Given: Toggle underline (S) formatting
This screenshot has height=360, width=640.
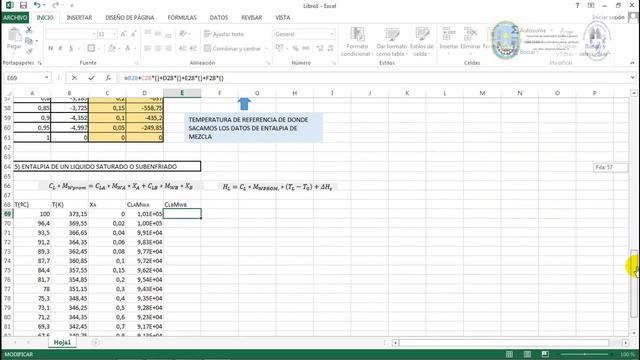Looking at the screenshot, I should (x=71, y=48).
